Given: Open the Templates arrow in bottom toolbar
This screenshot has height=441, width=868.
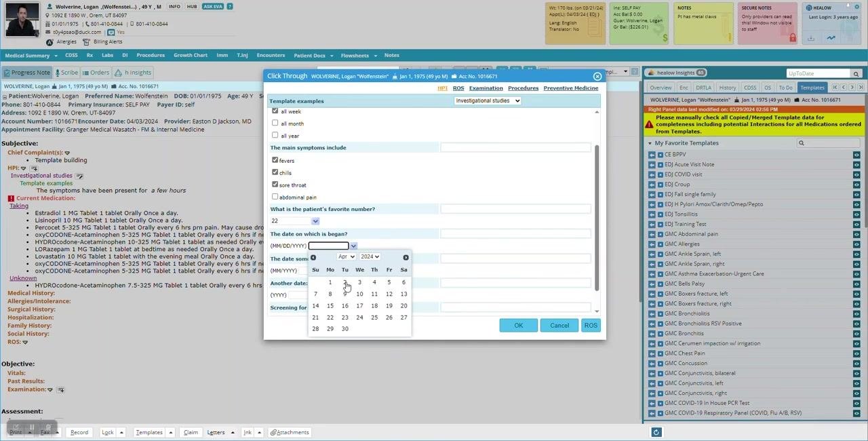Looking at the screenshot, I should tap(171, 432).
